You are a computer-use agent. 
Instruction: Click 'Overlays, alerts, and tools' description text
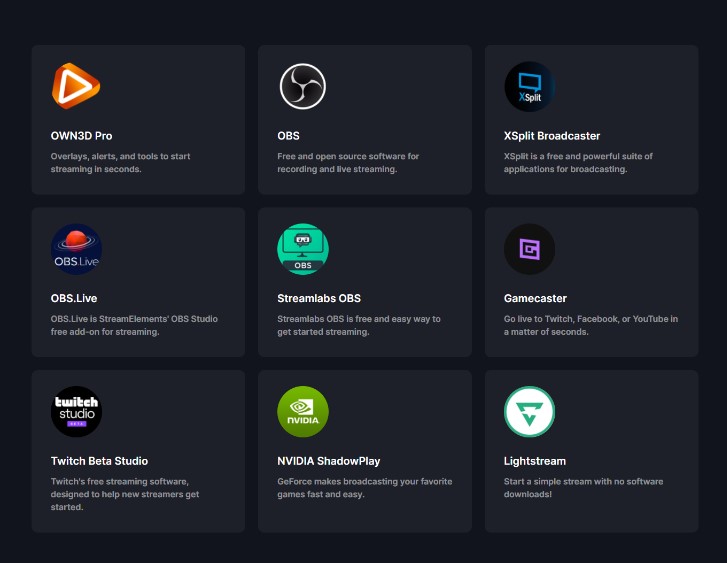(x=121, y=163)
